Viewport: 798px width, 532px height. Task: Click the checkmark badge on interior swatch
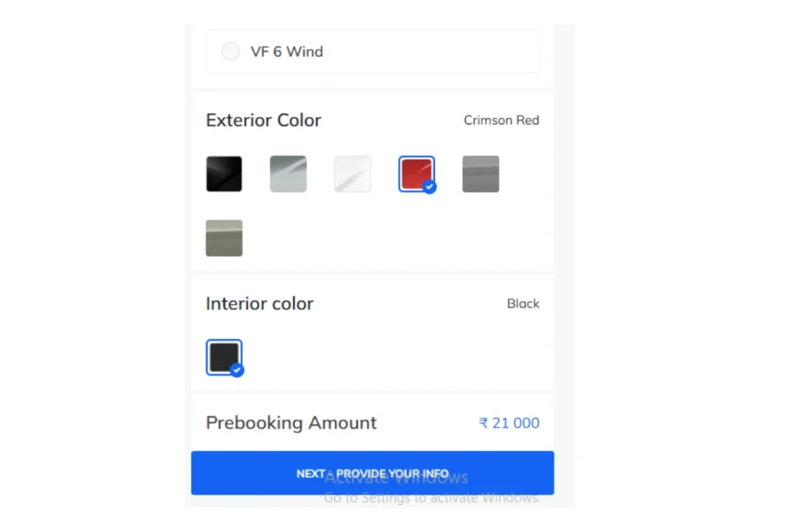point(237,370)
